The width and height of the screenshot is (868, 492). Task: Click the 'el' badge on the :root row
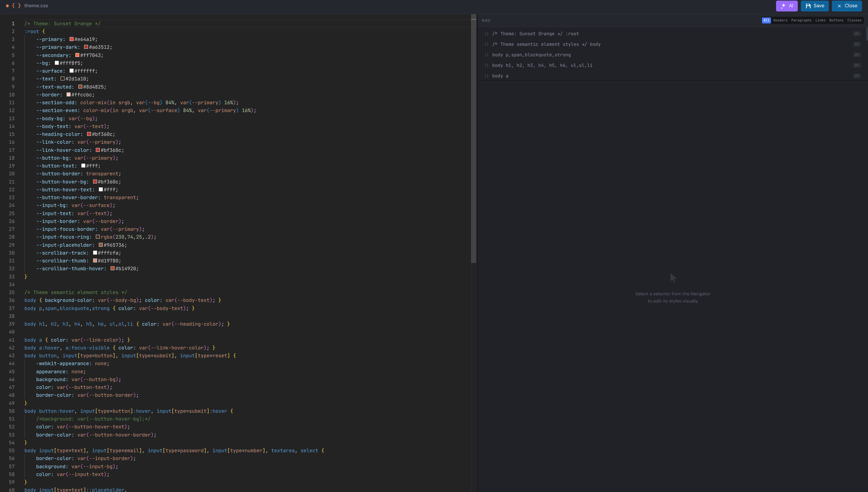[857, 34]
